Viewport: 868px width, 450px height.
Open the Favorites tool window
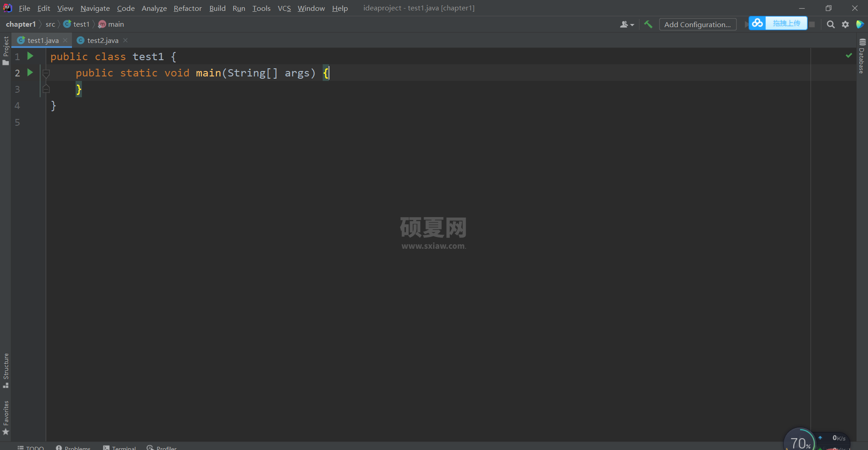[x=6, y=418]
